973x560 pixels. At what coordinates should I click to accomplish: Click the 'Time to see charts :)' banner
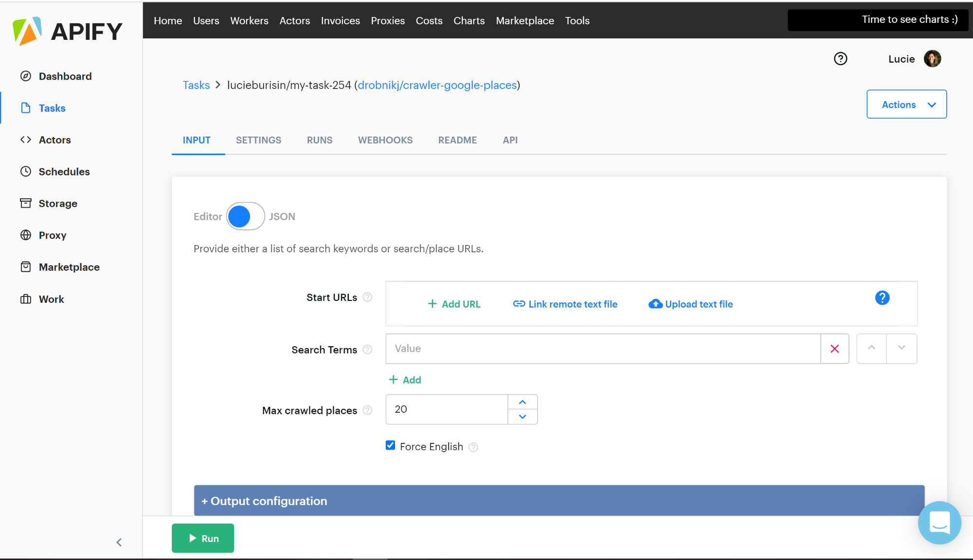pos(878,20)
